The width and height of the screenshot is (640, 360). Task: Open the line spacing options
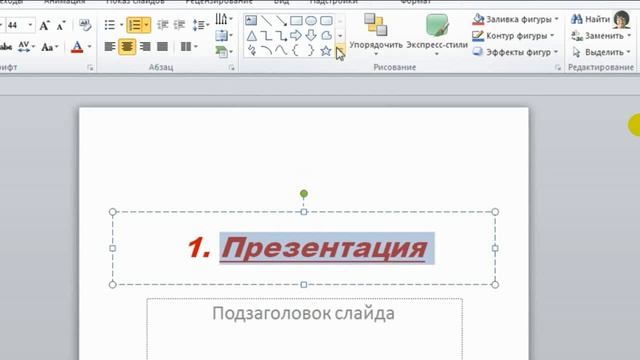pos(200,25)
